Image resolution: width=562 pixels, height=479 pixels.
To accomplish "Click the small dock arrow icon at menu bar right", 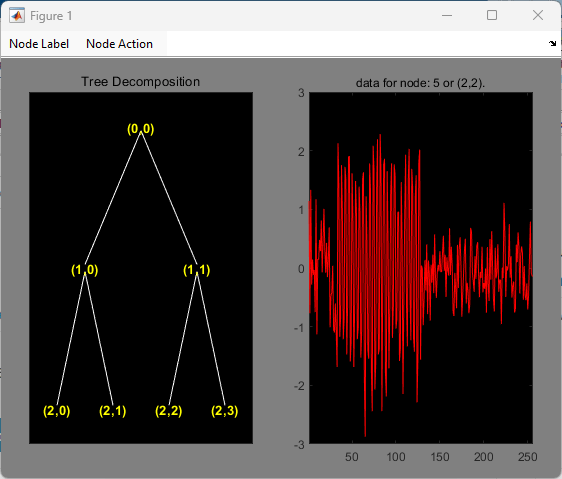I will [x=552, y=43].
